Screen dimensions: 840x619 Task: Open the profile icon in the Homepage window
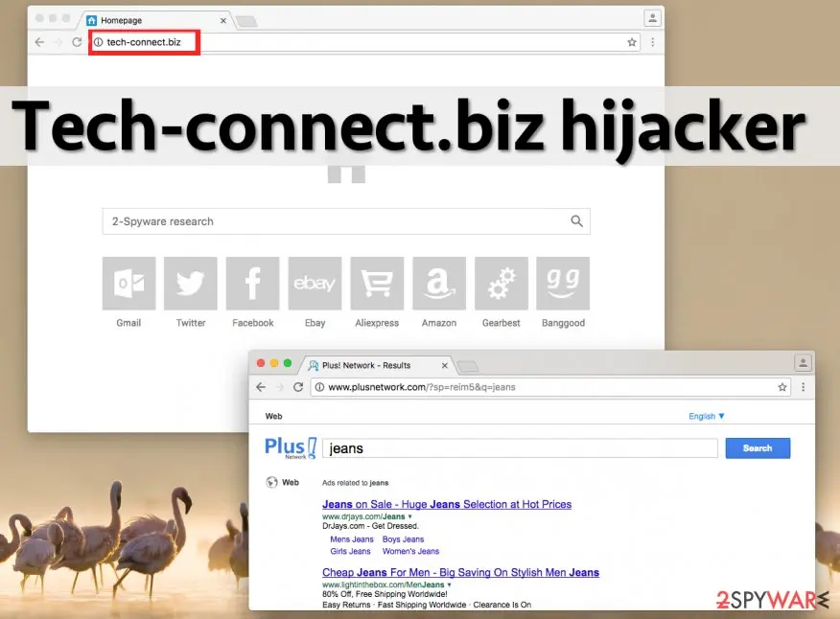[652, 19]
